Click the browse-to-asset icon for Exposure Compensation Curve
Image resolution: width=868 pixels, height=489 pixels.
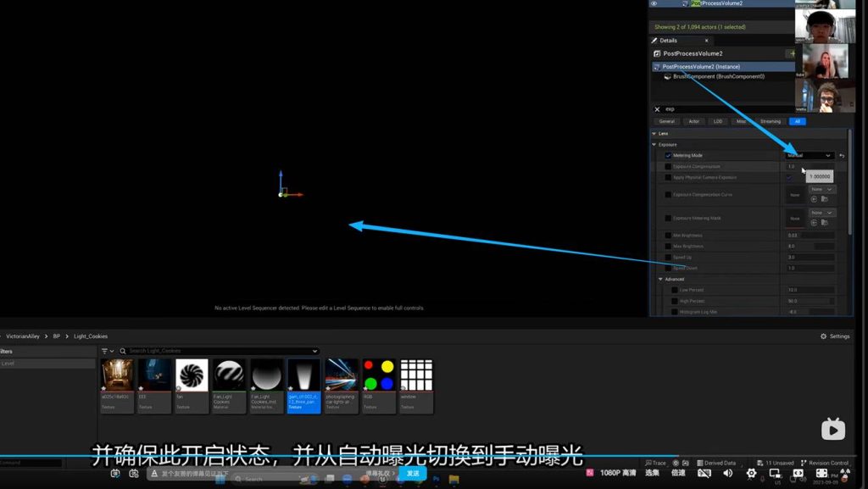(x=824, y=199)
